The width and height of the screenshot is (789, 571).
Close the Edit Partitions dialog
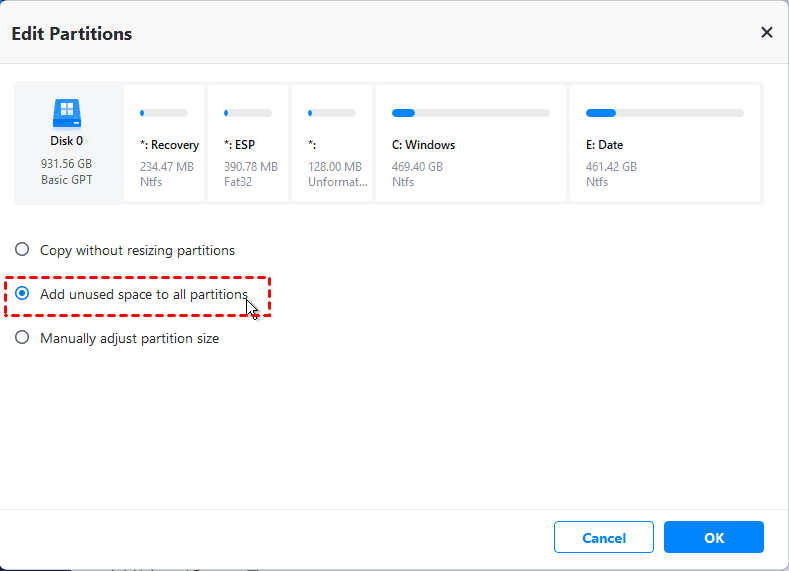[x=767, y=32]
